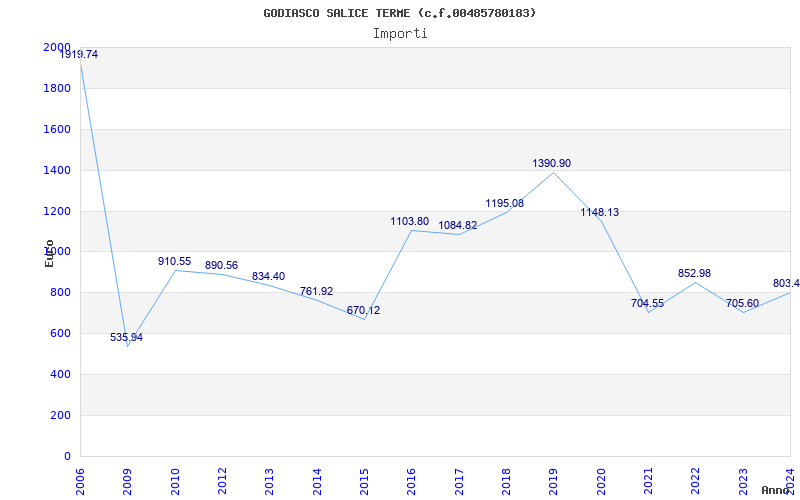Screen dimensions: 800x500
Task: Click the x-axis year 2009
Action: coord(128,481)
